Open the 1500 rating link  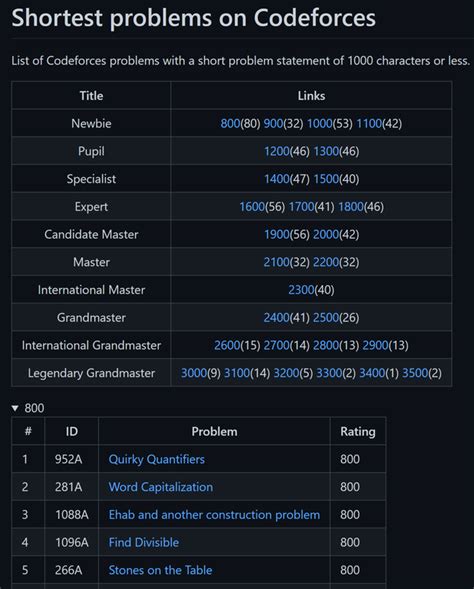[326, 179]
